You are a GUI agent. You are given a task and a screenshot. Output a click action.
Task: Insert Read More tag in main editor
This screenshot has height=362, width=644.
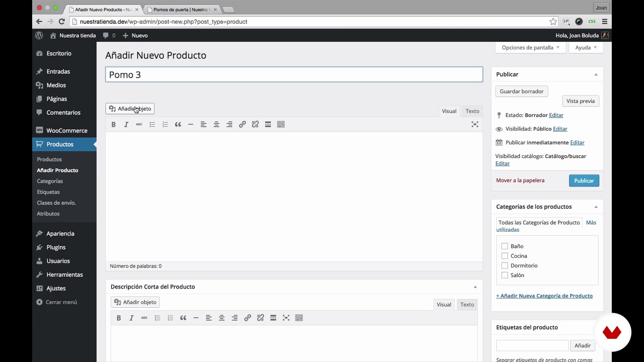(268, 124)
